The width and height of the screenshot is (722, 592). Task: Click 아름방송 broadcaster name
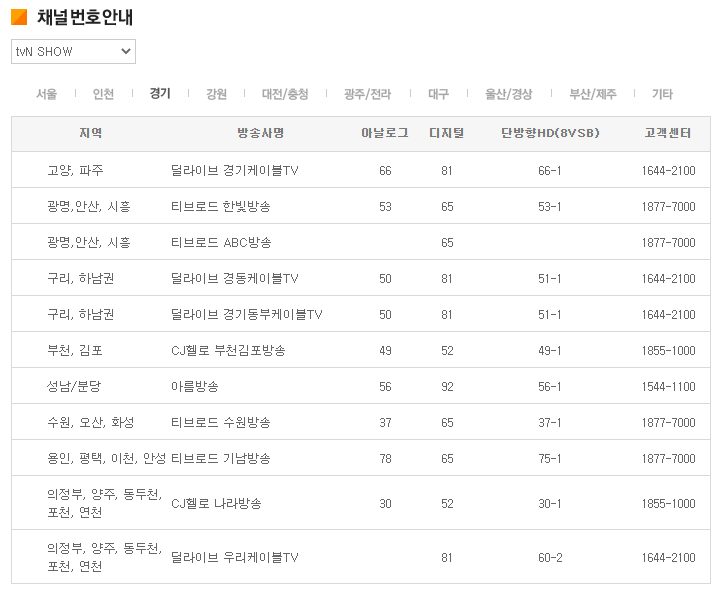pos(195,387)
